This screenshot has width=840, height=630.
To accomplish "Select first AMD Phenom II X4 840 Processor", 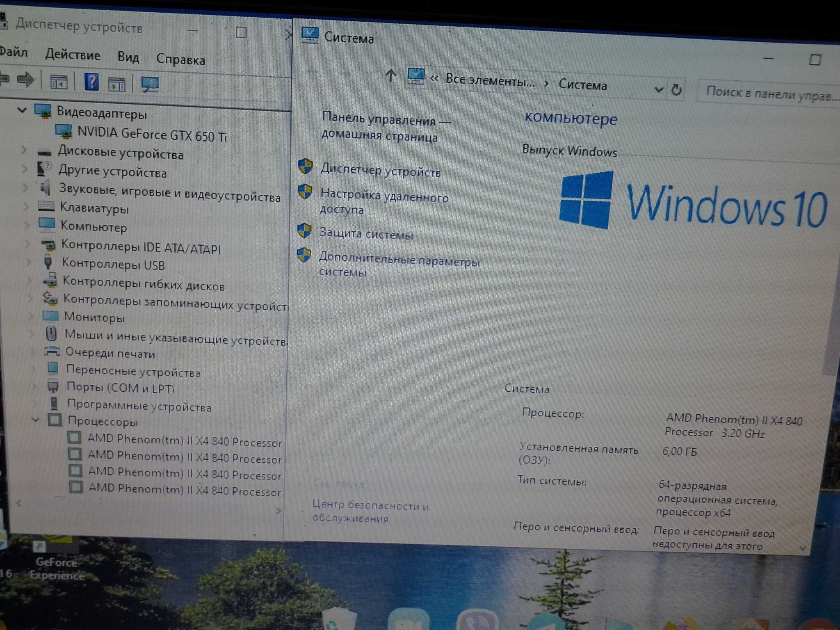I will pos(184,440).
